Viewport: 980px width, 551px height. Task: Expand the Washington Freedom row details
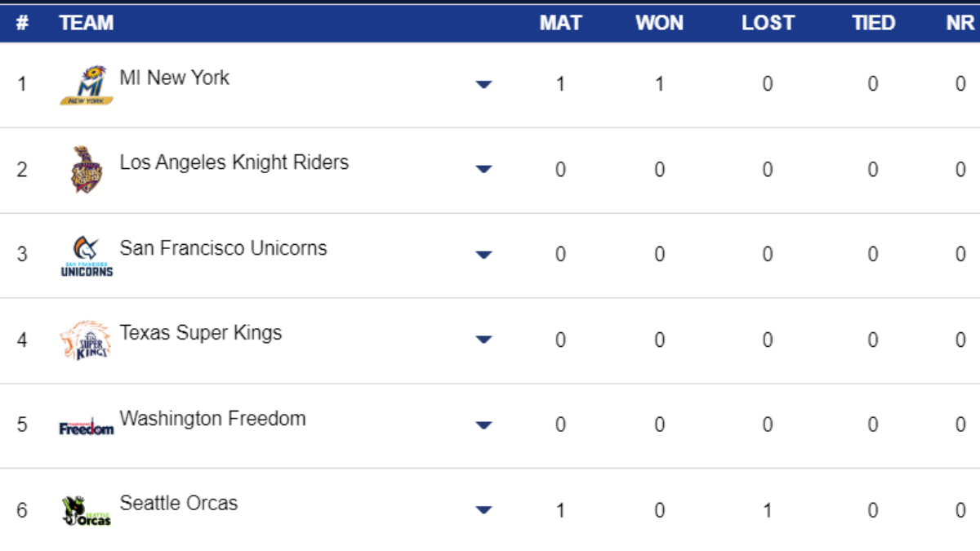[x=483, y=425]
